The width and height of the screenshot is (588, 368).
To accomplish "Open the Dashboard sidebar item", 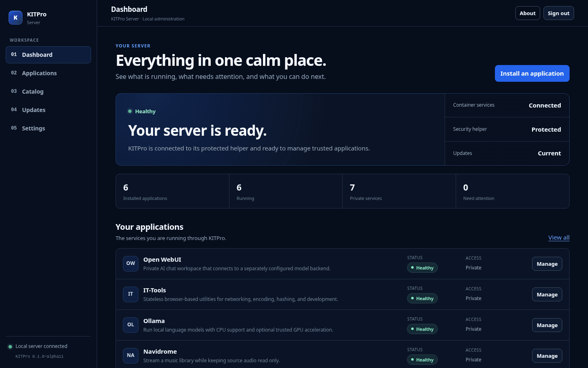I will tap(48, 55).
